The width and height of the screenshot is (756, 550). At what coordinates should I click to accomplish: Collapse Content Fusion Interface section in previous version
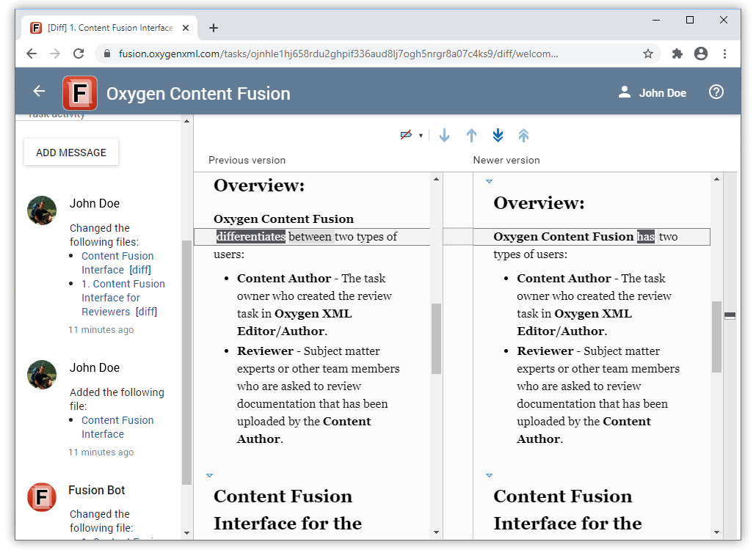[209, 475]
